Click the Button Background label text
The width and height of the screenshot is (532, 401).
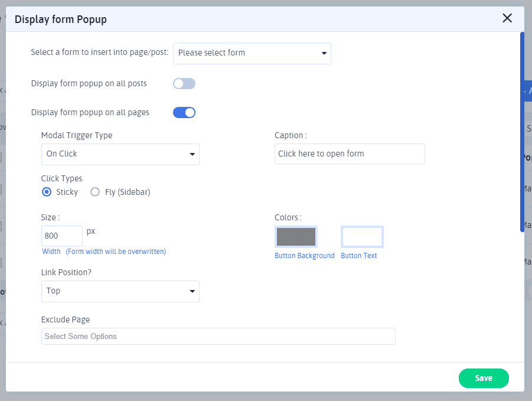click(x=305, y=256)
